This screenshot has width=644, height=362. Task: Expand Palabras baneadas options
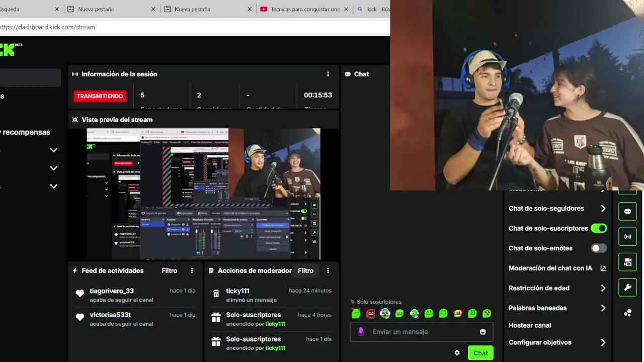603,308
